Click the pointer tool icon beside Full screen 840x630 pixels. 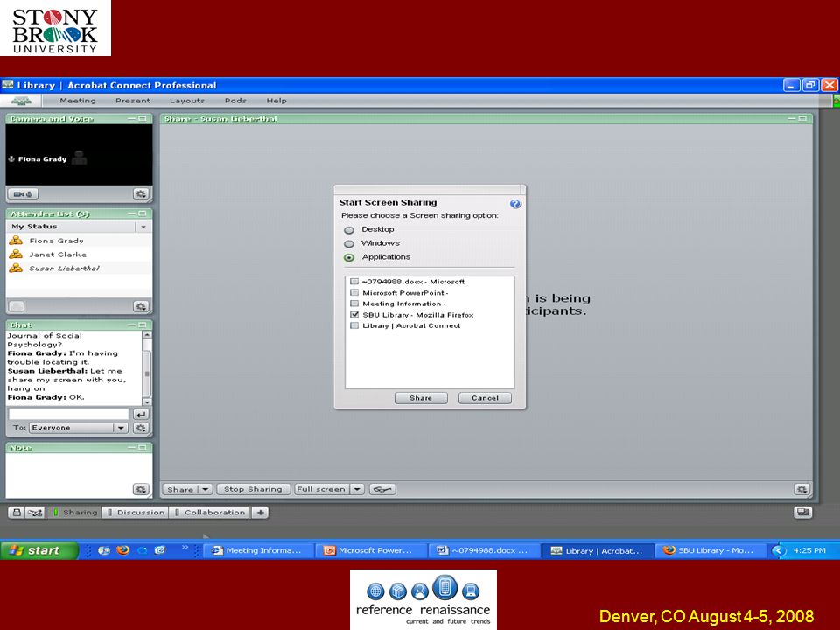click(382, 489)
